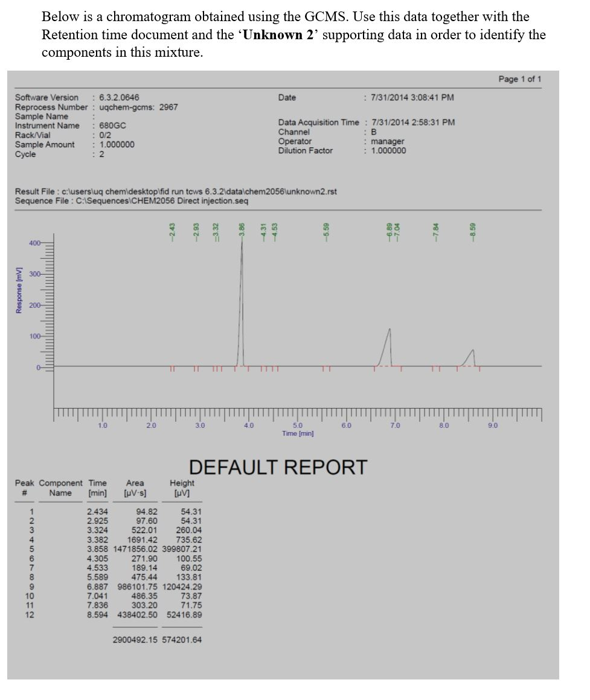The width and height of the screenshot is (590, 700).
Task: Click table height value 120424.29
Action: (182, 587)
